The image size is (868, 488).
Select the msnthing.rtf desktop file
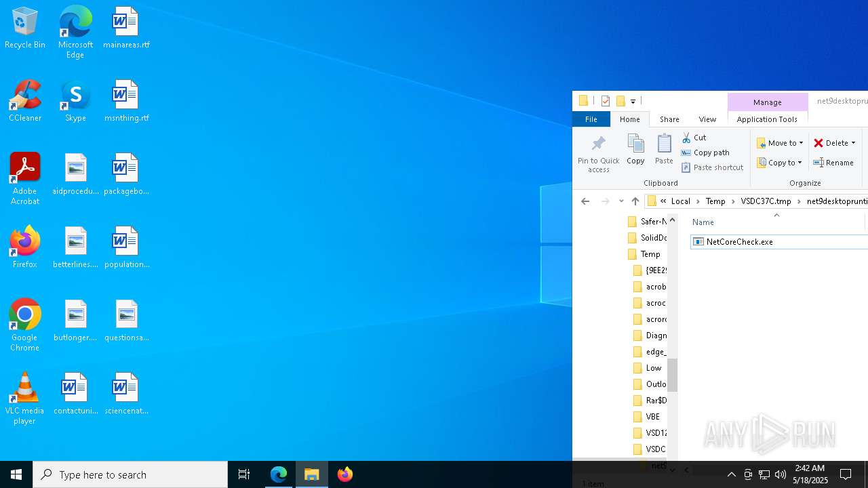tap(126, 102)
